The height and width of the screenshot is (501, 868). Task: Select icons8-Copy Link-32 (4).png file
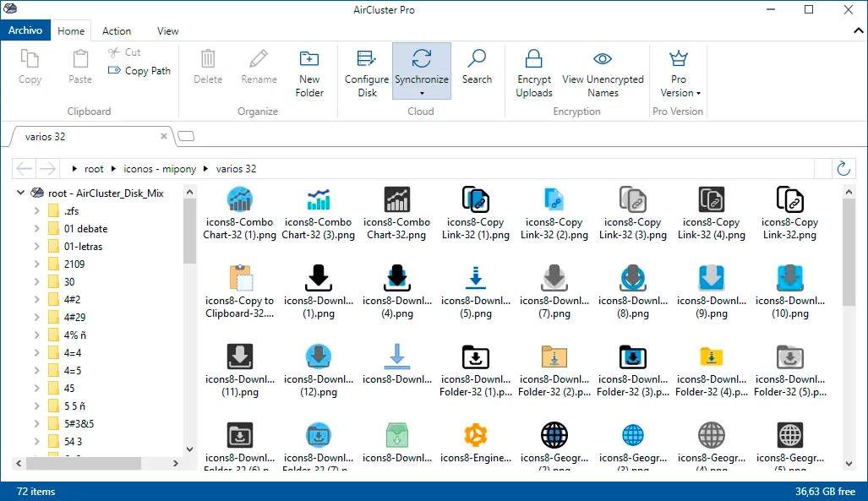point(712,214)
